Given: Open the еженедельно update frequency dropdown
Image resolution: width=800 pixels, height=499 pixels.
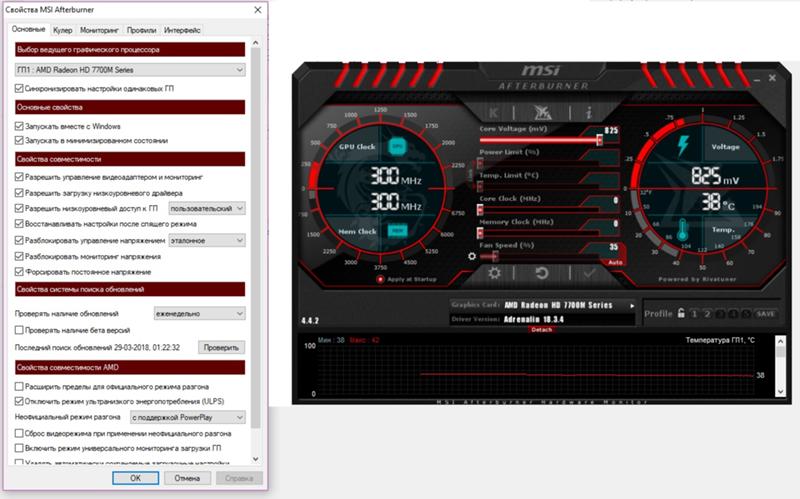Looking at the screenshot, I should (199, 313).
